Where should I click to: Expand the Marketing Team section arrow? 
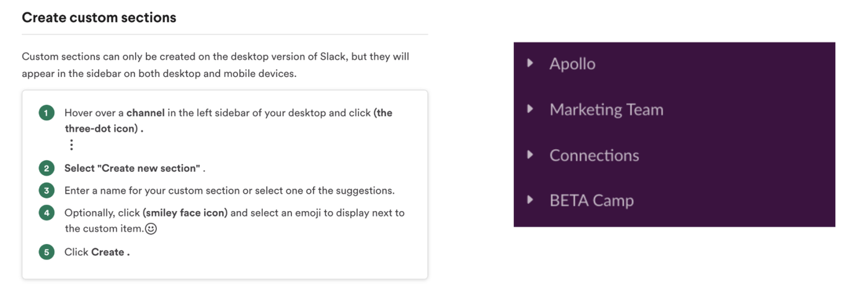tap(530, 109)
